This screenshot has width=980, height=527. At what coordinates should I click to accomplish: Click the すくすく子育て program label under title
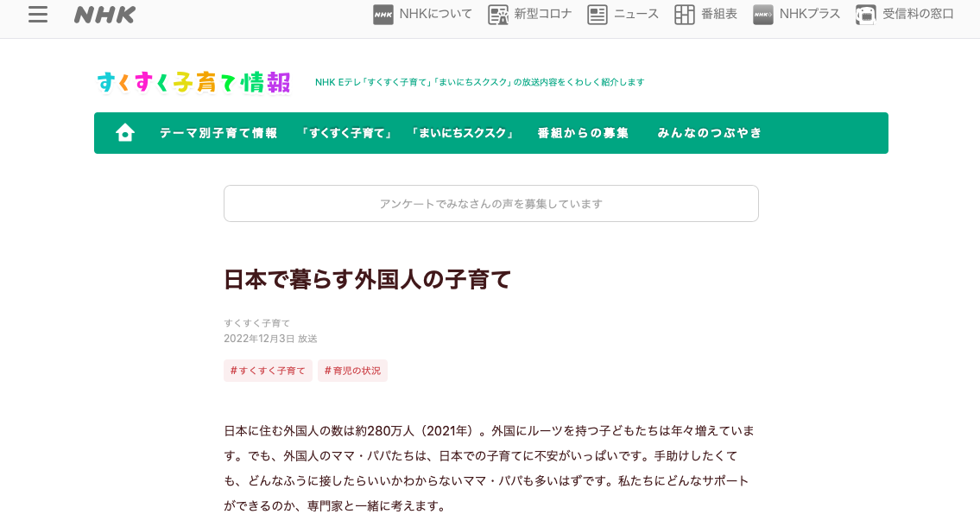[x=257, y=323]
